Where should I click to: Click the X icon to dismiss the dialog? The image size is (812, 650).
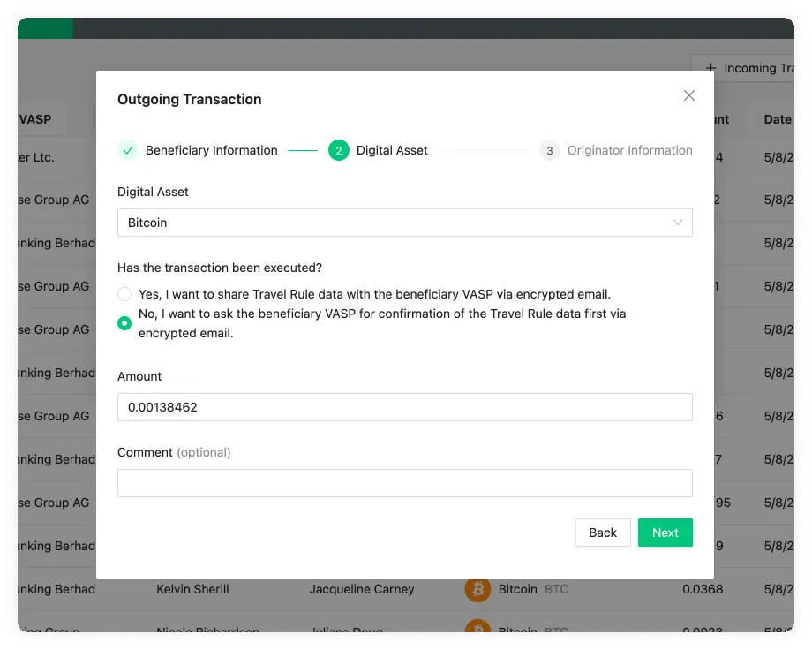click(689, 95)
